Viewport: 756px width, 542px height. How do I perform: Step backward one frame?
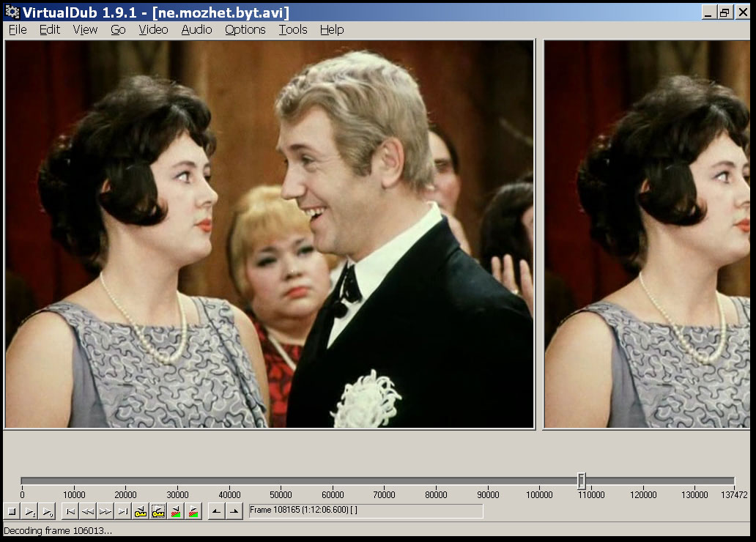(88, 511)
